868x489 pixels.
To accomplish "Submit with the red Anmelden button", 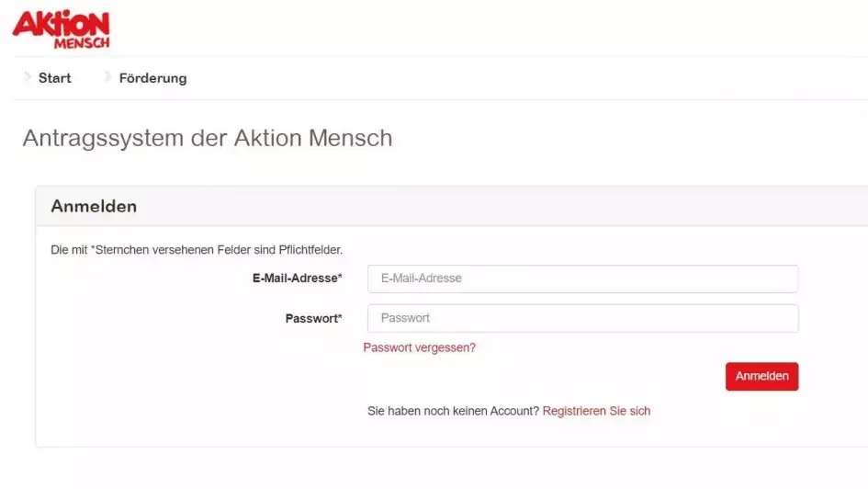I will [761, 377].
